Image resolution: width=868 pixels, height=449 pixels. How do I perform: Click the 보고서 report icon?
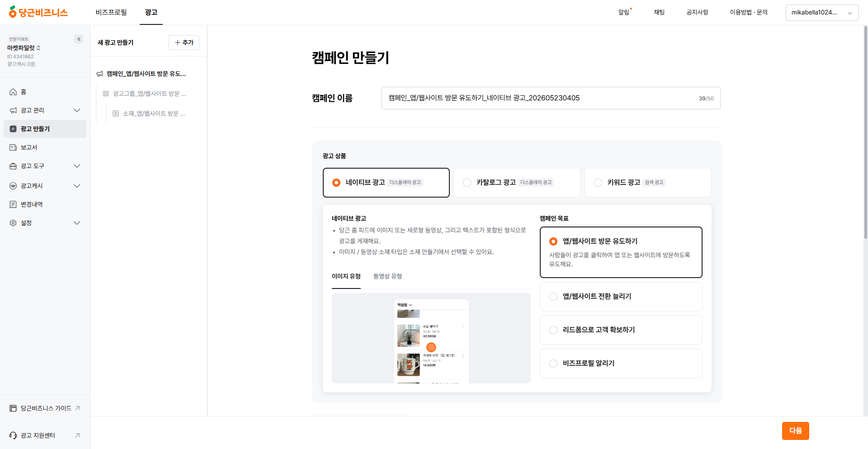click(x=13, y=147)
